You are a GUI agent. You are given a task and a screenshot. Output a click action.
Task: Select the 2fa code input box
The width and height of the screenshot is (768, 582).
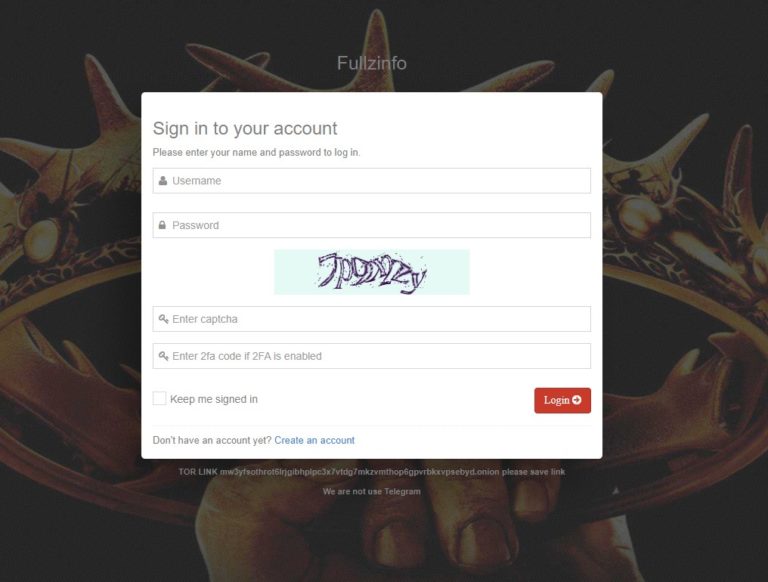pos(371,356)
